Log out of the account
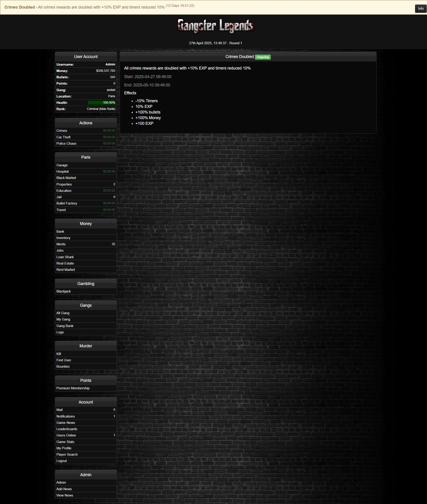Screen dimensions: 427x504 point(62,461)
